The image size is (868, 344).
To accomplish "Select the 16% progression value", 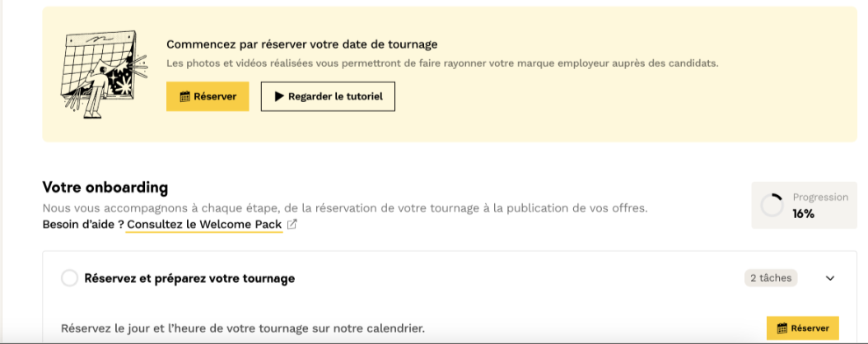I will tap(803, 214).
